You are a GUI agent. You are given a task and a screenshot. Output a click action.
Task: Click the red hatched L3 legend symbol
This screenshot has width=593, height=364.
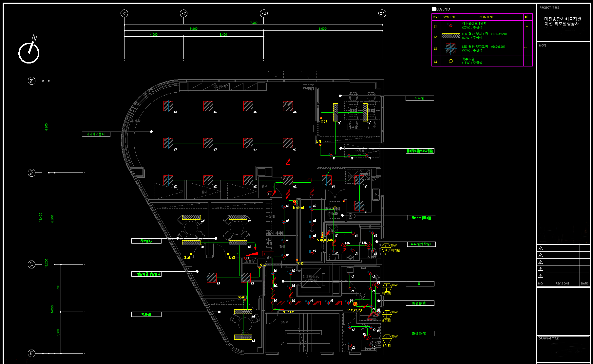tap(451, 48)
